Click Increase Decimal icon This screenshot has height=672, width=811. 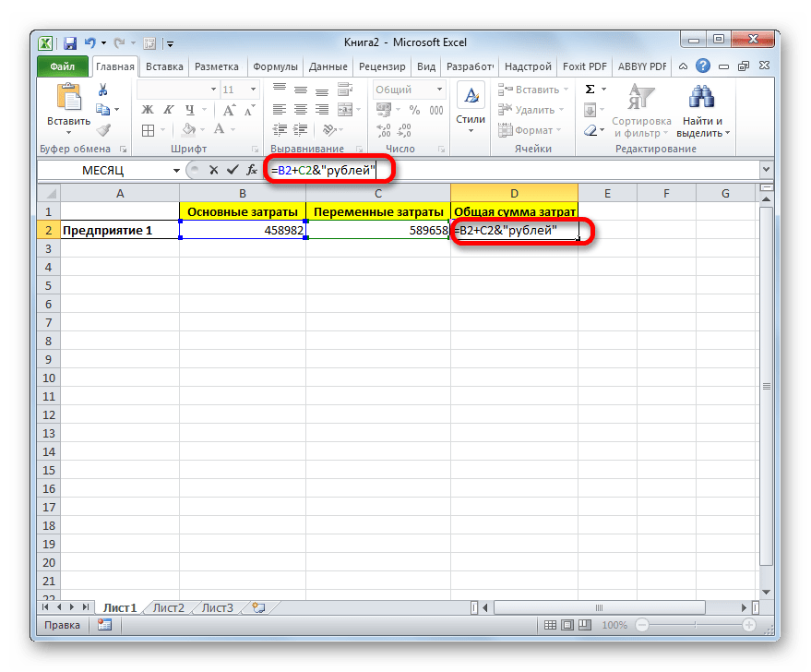(383, 130)
